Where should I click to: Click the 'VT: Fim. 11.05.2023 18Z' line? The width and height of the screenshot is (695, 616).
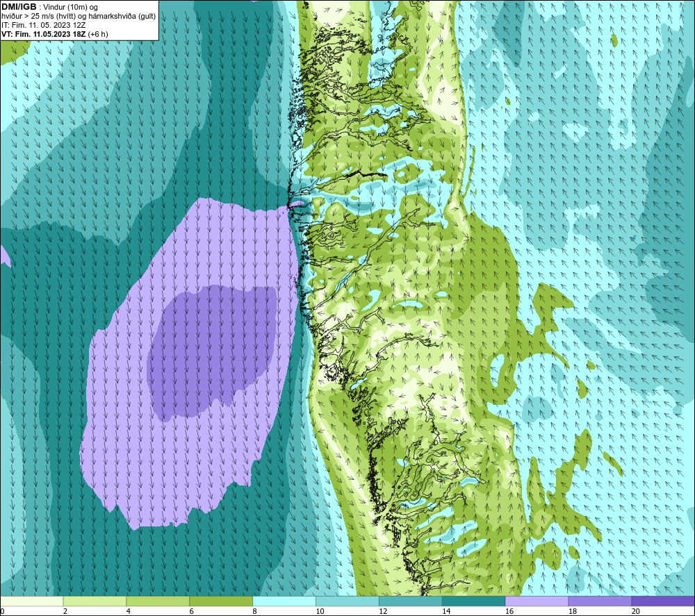coord(43,34)
